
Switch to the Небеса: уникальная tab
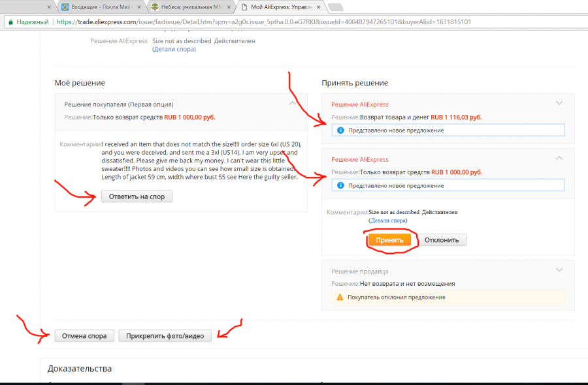click(191, 7)
